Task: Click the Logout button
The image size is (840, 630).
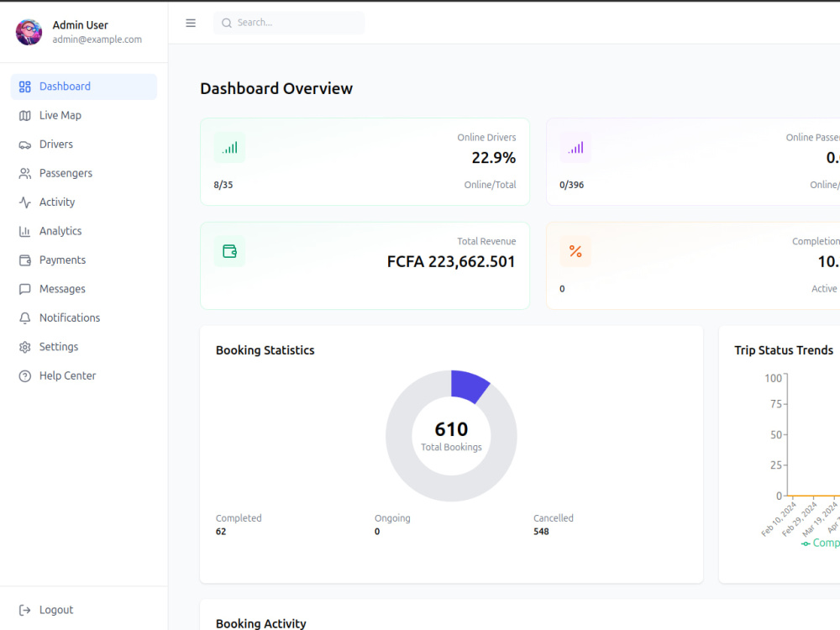Action: click(83, 610)
